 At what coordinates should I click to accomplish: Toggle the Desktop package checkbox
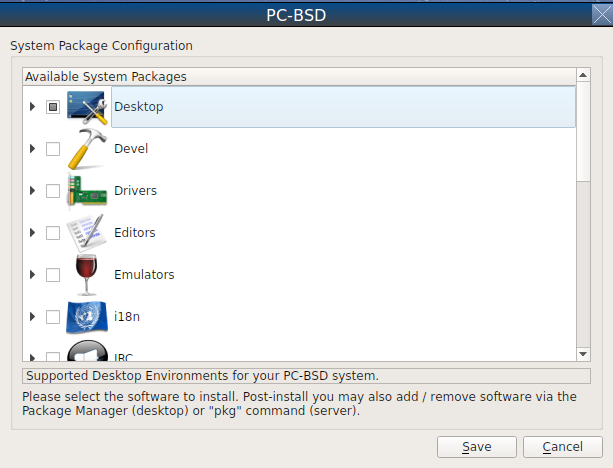pyautogui.click(x=53, y=107)
